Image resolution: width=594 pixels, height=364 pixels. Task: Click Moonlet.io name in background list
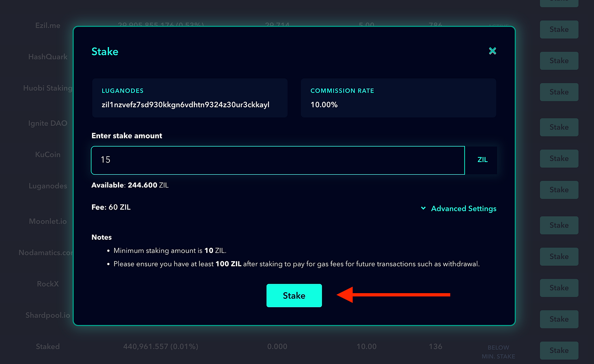tap(48, 221)
